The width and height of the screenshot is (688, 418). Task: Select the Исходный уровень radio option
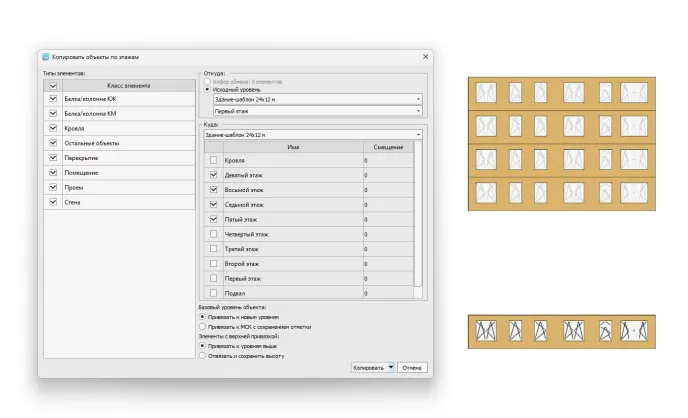click(x=208, y=89)
